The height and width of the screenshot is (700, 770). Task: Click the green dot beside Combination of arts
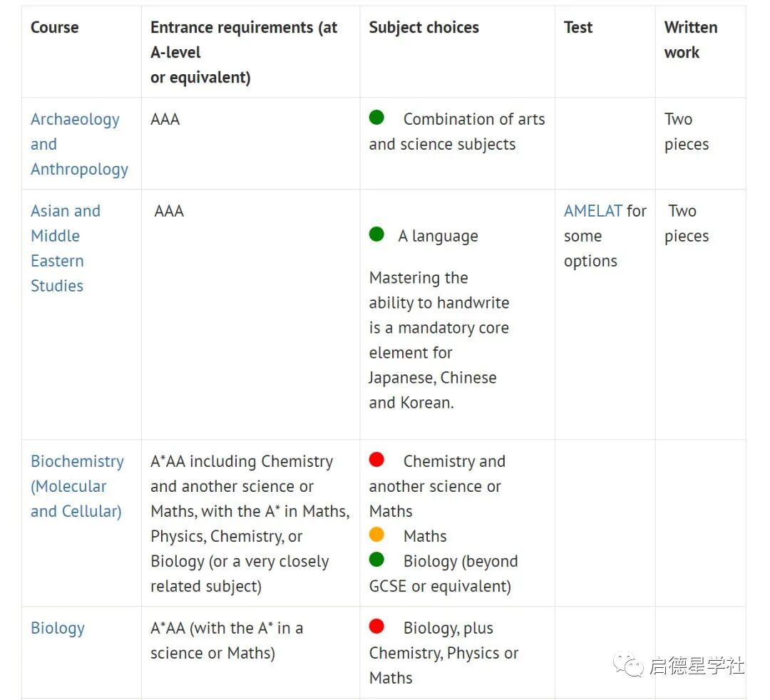pos(376,118)
